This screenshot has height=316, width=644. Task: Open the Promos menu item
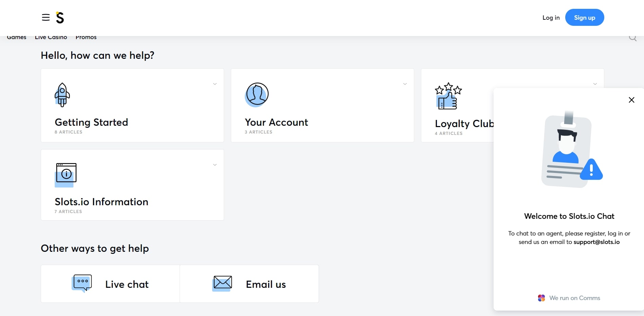(x=86, y=37)
